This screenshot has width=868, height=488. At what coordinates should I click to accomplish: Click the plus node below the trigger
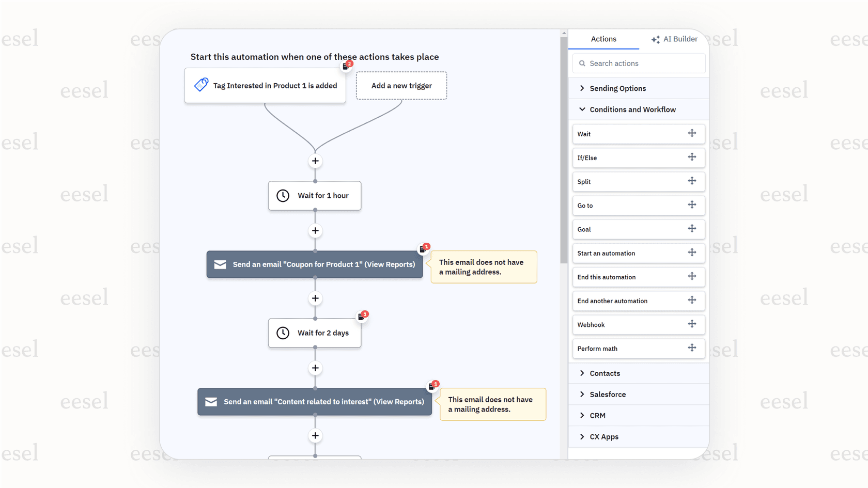315,161
